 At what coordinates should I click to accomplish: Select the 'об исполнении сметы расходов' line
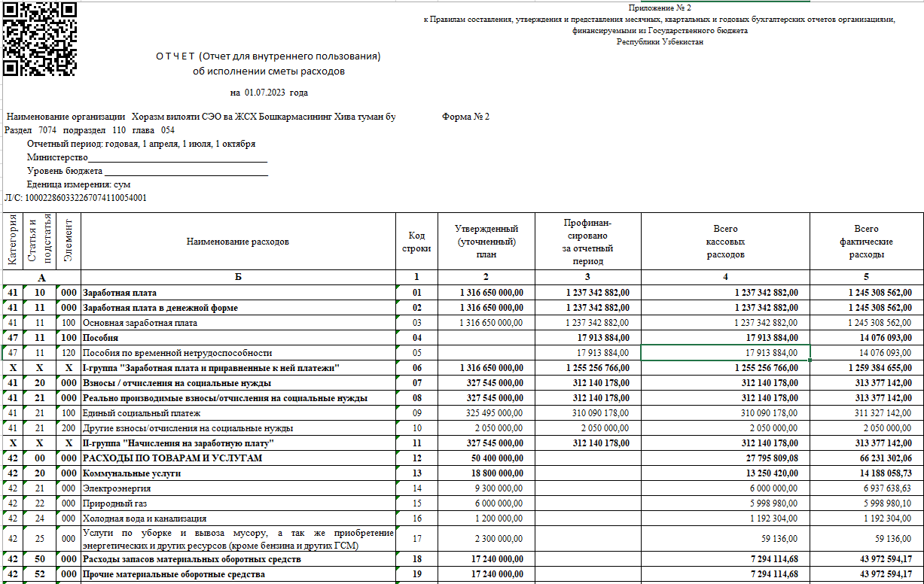point(269,72)
